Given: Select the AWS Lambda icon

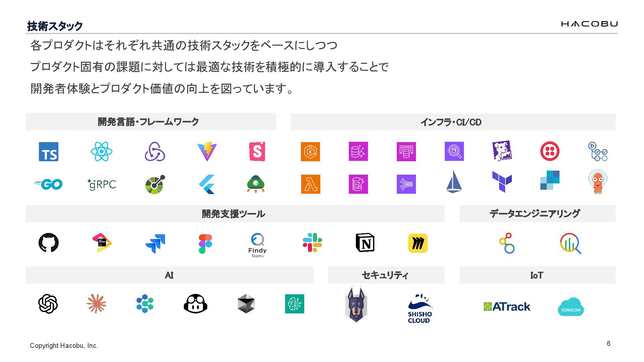Looking at the screenshot, I should (310, 184).
